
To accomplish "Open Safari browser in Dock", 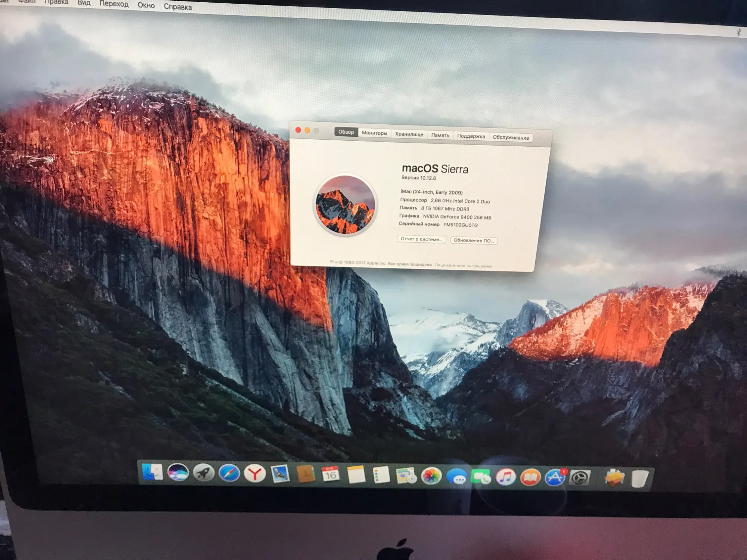I will click(x=229, y=473).
